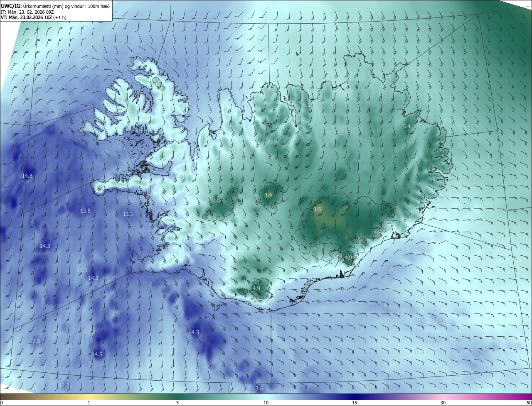Image resolution: width=532 pixels, height=406 pixels.
Task: Click the 12.7 value label on the map
Action: point(64,386)
